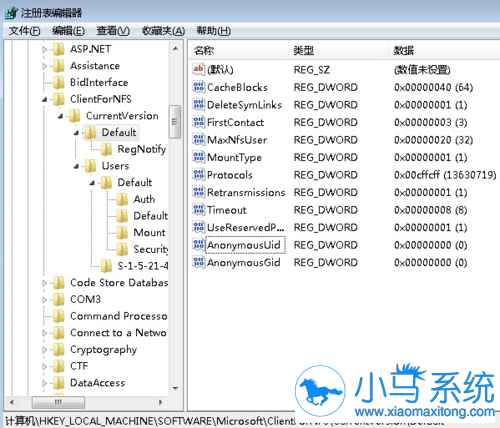Click the horizontal scrollbar left arrow

point(12,402)
